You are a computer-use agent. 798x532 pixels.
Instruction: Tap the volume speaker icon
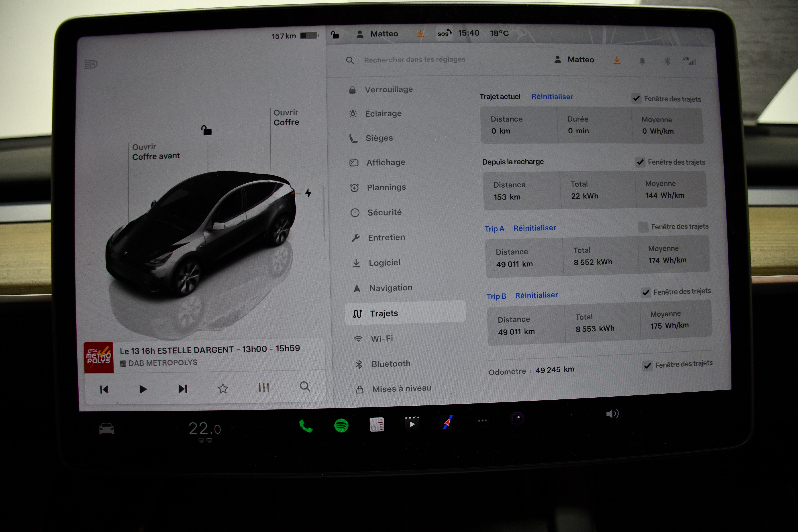click(x=612, y=414)
